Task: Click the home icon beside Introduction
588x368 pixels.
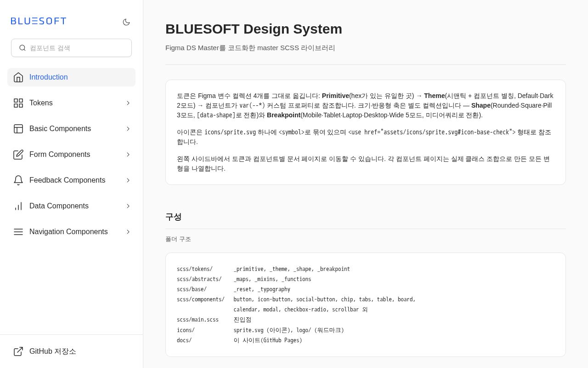Action: tap(18, 77)
